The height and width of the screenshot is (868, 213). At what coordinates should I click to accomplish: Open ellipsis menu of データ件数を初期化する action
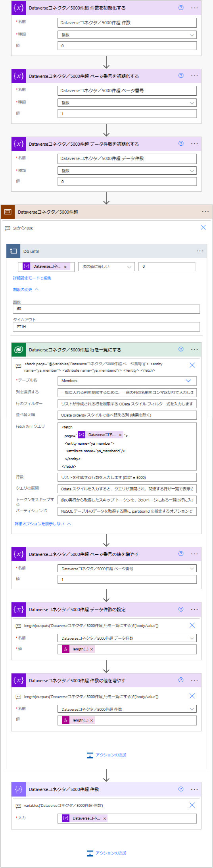(194, 143)
